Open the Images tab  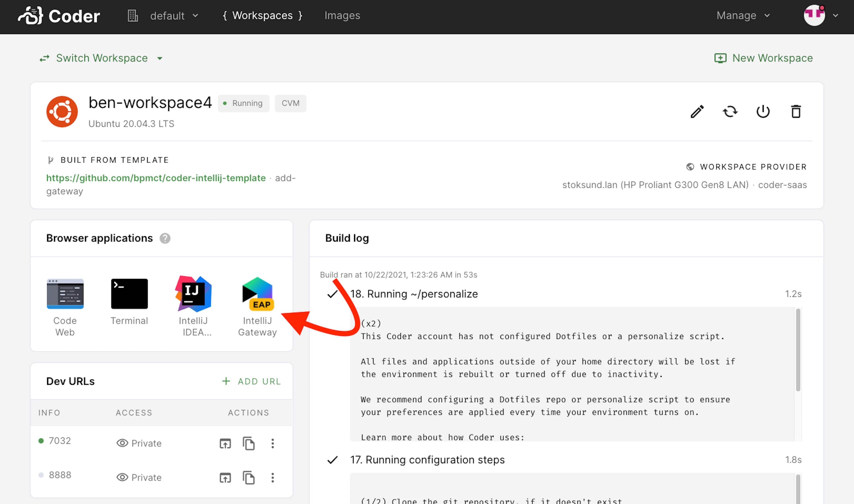click(342, 16)
